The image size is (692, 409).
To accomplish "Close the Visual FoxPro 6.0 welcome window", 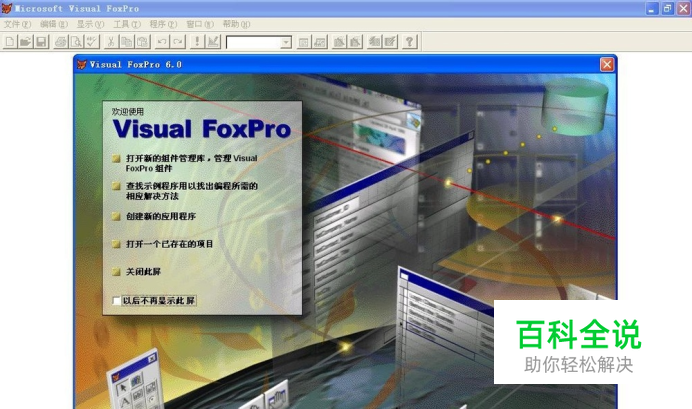I will [x=607, y=64].
